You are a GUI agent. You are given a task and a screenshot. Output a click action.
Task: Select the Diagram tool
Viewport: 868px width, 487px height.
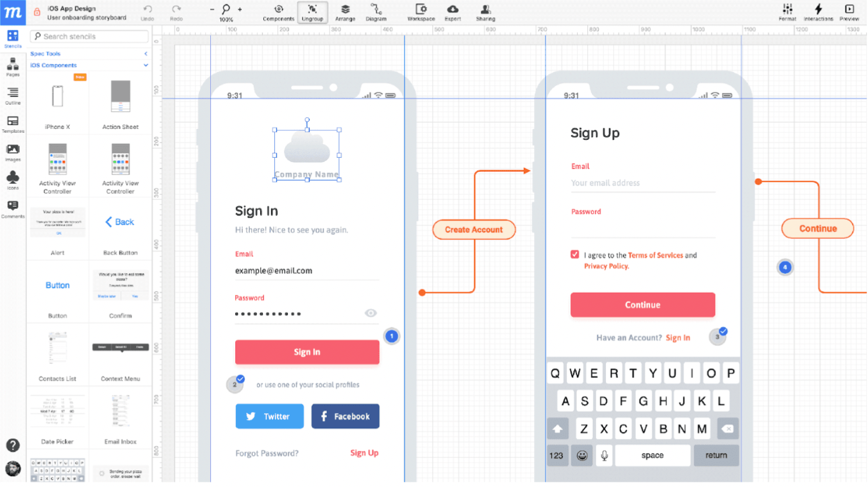pyautogui.click(x=376, y=12)
